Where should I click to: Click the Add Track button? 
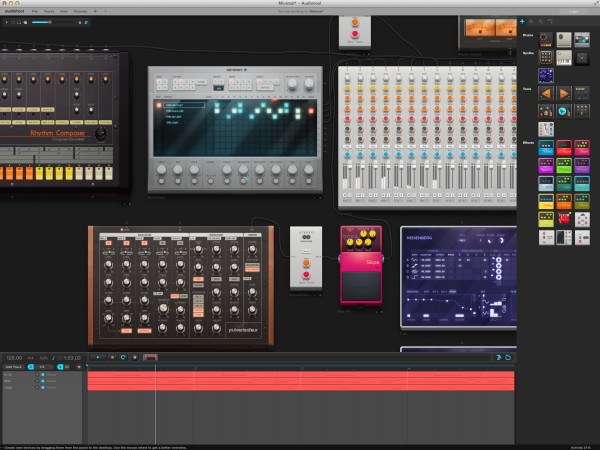(x=14, y=367)
